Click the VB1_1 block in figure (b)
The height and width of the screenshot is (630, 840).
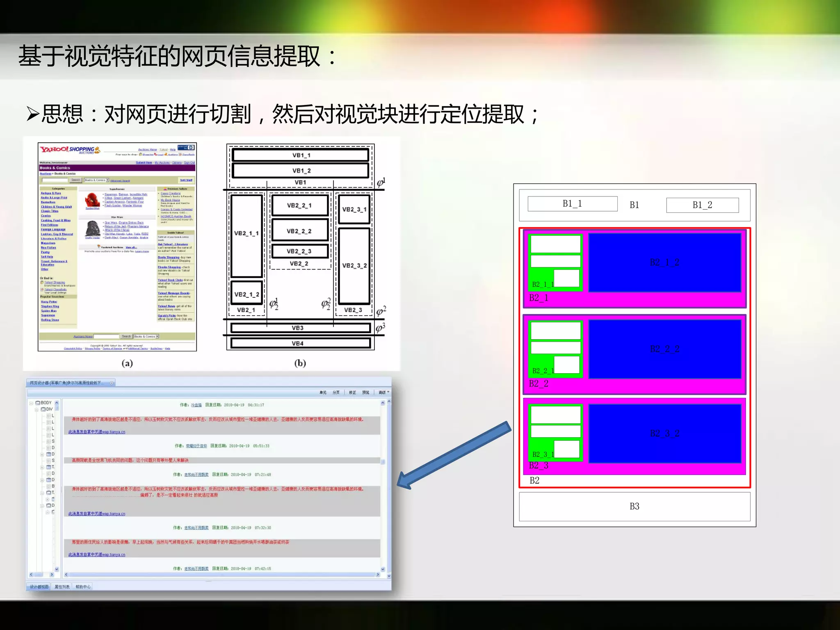301,155
